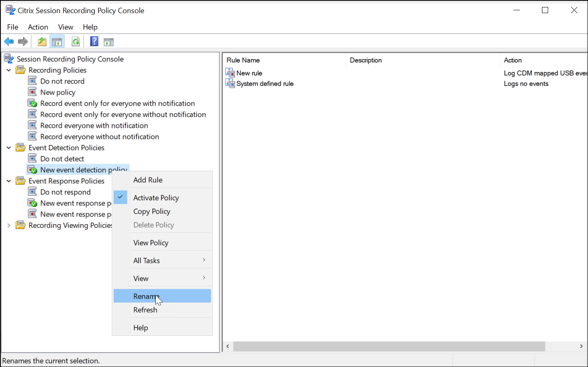Click the System defined rule icon
The width and height of the screenshot is (588, 367).
pyautogui.click(x=230, y=84)
